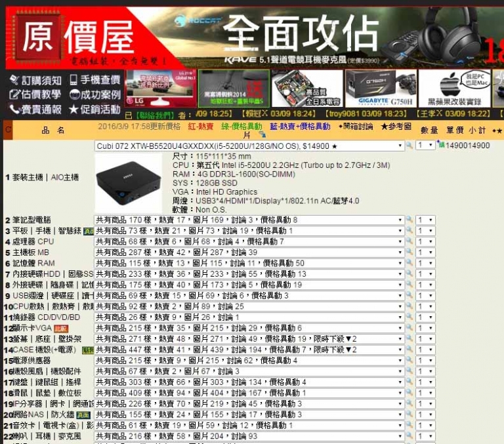Expand the 網路NAS | 防火牆 product dropdown
The height and width of the screenshot is (444, 504).
(x=249, y=414)
